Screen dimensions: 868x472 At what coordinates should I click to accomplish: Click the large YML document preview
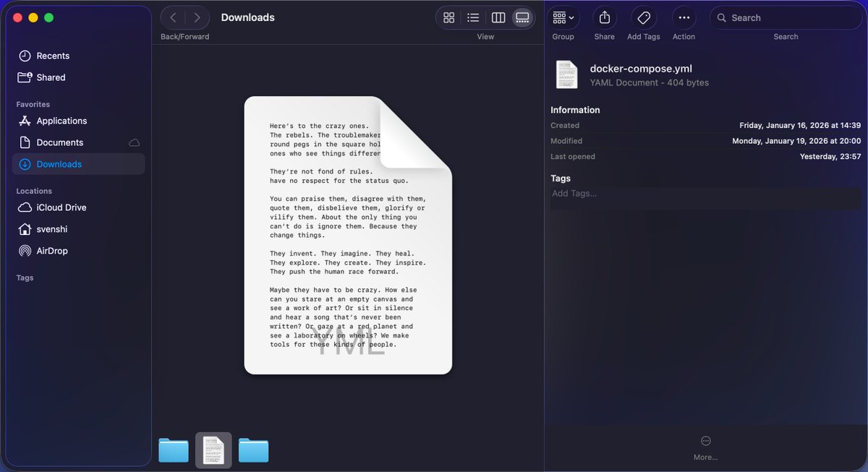(x=348, y=236)
